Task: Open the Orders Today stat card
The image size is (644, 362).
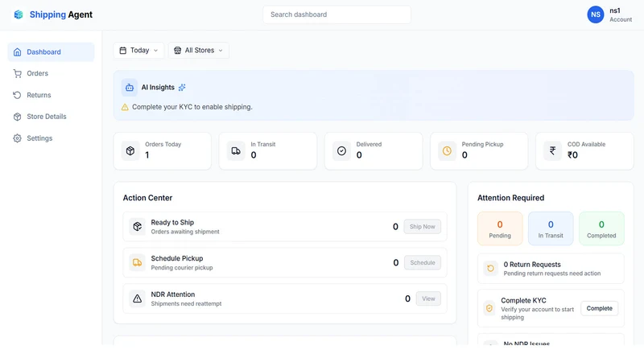Action: 163,151
